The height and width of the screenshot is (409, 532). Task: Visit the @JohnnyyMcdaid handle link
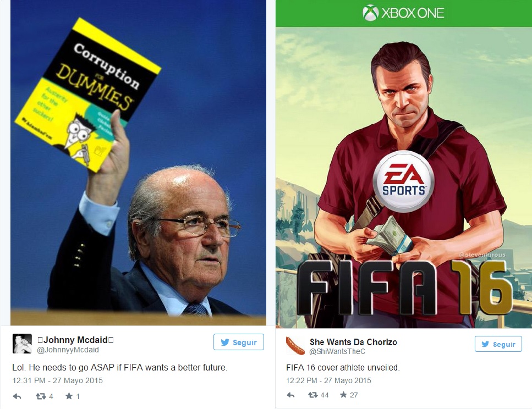click(x=68, y=350)
